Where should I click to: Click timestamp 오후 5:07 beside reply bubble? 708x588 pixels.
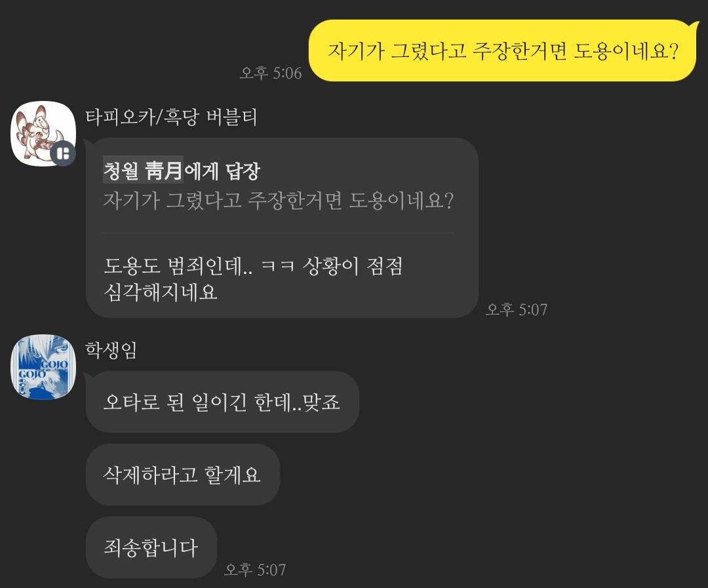517,310
